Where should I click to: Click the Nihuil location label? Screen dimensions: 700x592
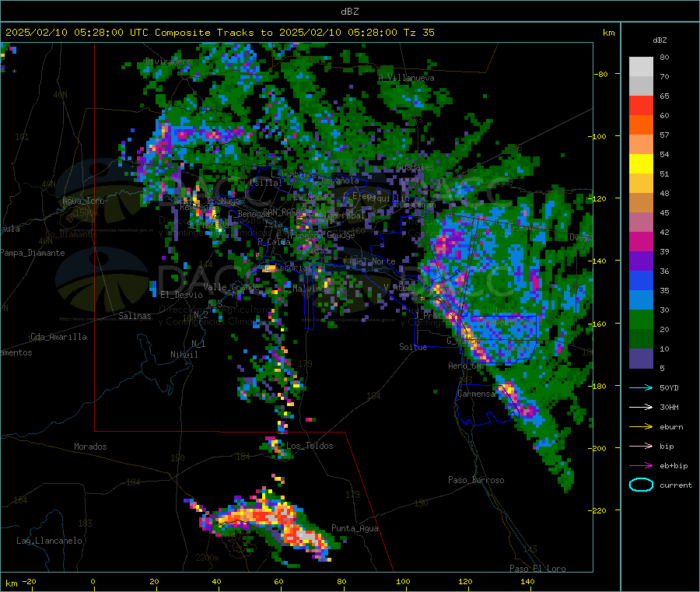184,355
